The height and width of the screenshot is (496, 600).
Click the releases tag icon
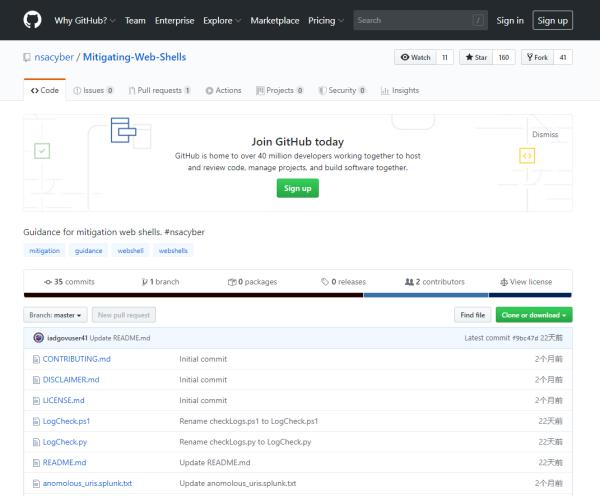click(325, 282)
